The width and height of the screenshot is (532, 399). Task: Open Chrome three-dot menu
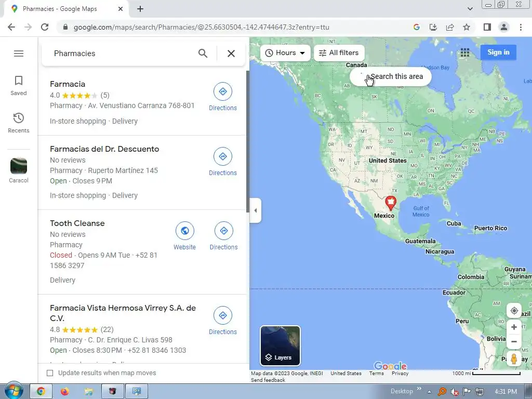coord(521,27)
